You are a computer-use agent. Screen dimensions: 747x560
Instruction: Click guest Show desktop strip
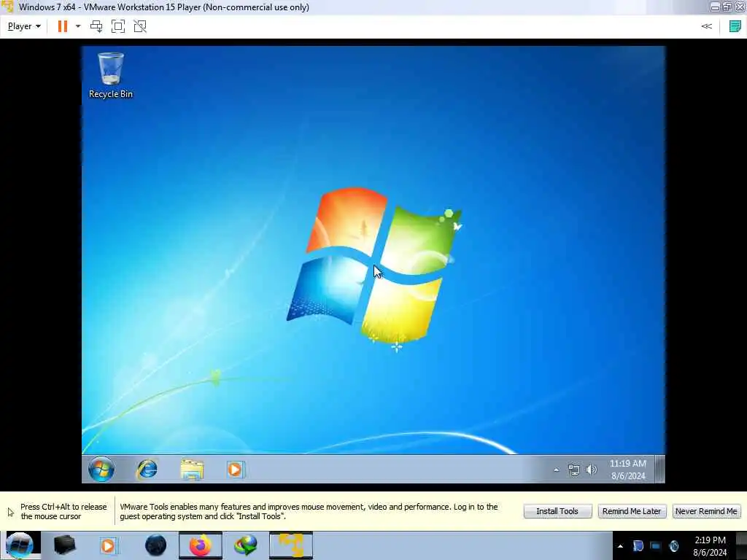click(x=659, y=469)
